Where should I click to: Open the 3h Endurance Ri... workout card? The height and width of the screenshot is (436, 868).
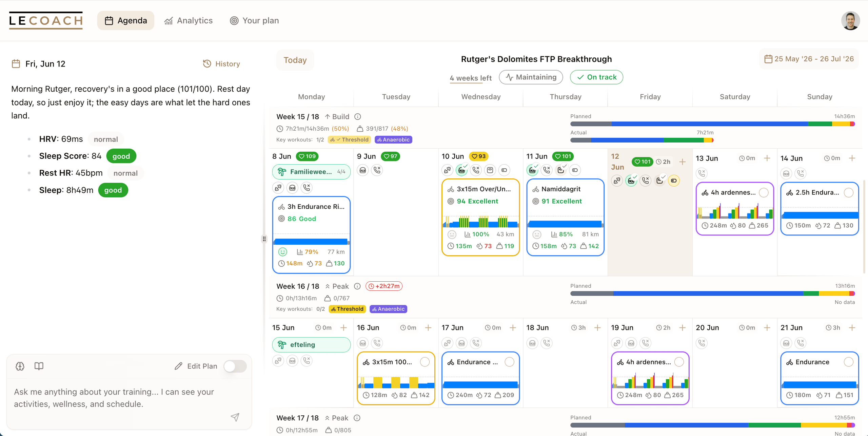(311, 235)
